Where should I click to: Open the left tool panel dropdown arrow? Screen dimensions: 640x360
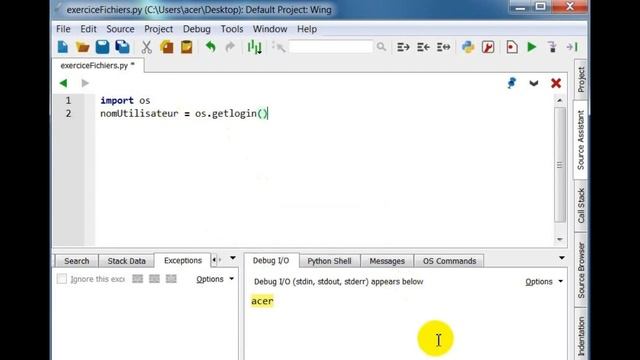pos(233,258)
